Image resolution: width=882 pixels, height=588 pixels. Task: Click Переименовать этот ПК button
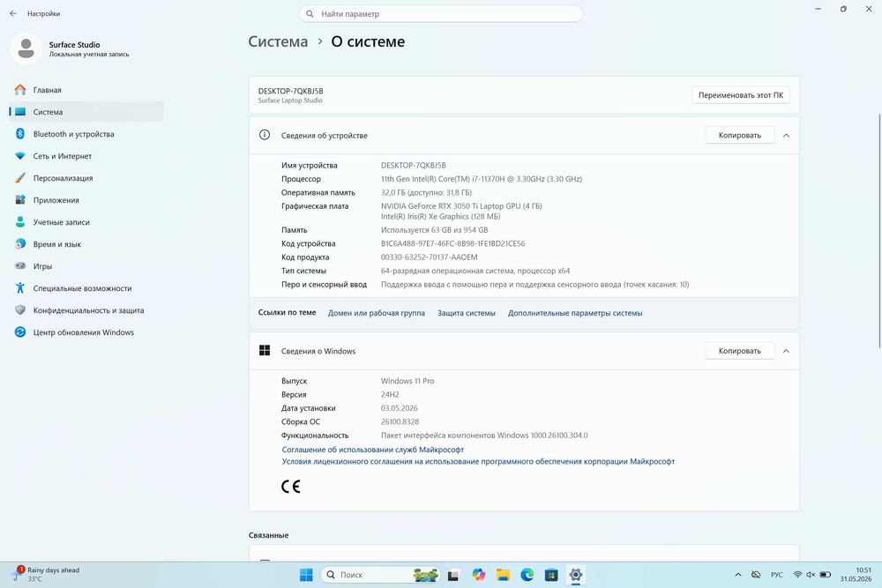tap(741, 95)
